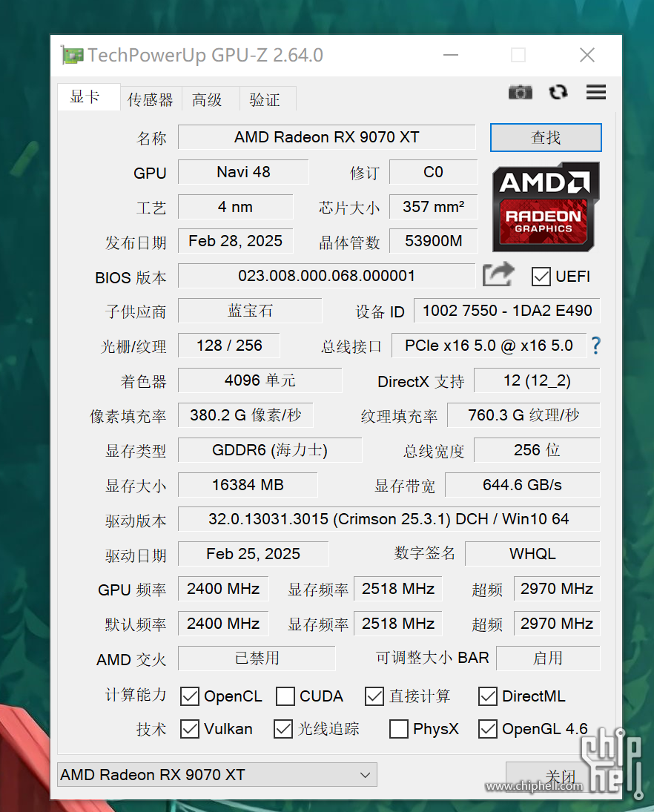Click AMD 交火 value 已禁用
The height and width of the screenshot is (812, 654).
tap(257, 658)
